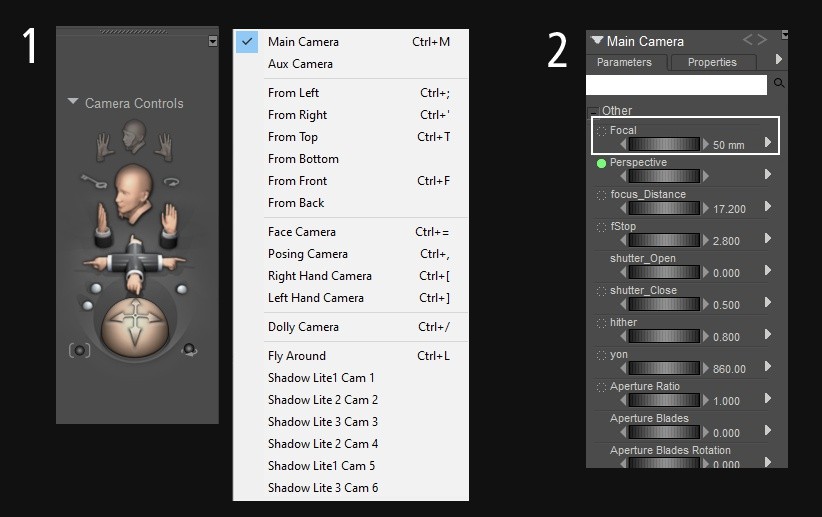Viewport: 822px width, 517px height.
Task: Click the focus_Distance dial slider
Action: (664, 208)
